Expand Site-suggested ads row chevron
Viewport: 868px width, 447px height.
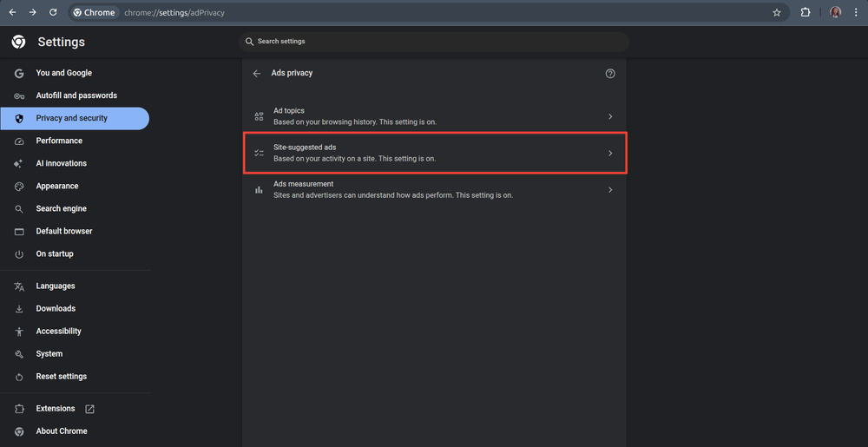pyautogui.click(x=610, y=153)
